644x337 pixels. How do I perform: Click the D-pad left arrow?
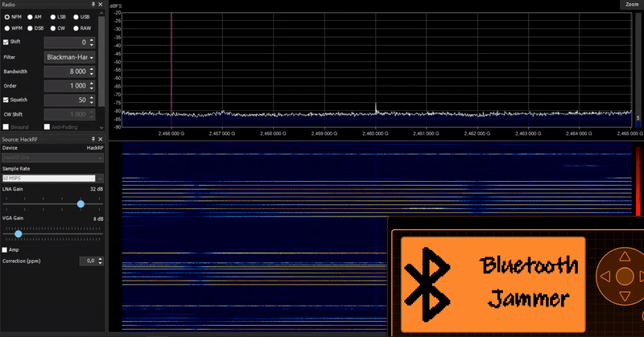pos(605,276)
